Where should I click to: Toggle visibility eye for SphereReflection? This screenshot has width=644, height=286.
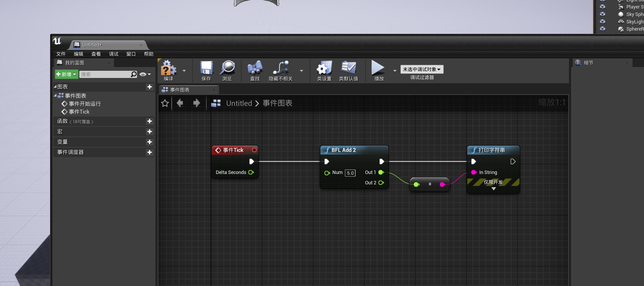tap(602, 29)
